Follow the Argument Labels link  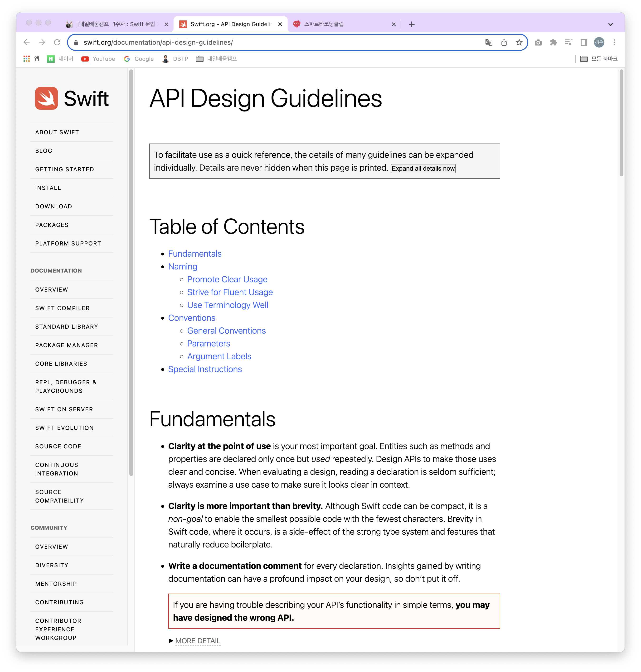click(x=219, y=356)
